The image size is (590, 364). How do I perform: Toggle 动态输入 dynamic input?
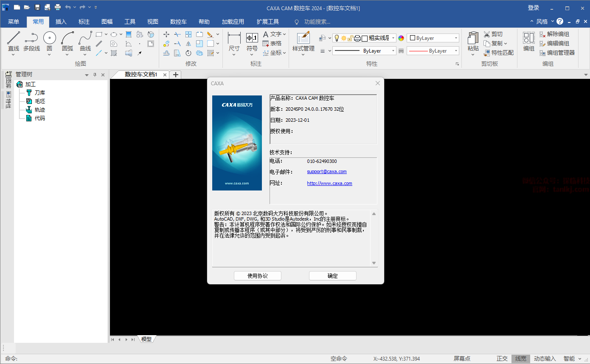point(545,358)
